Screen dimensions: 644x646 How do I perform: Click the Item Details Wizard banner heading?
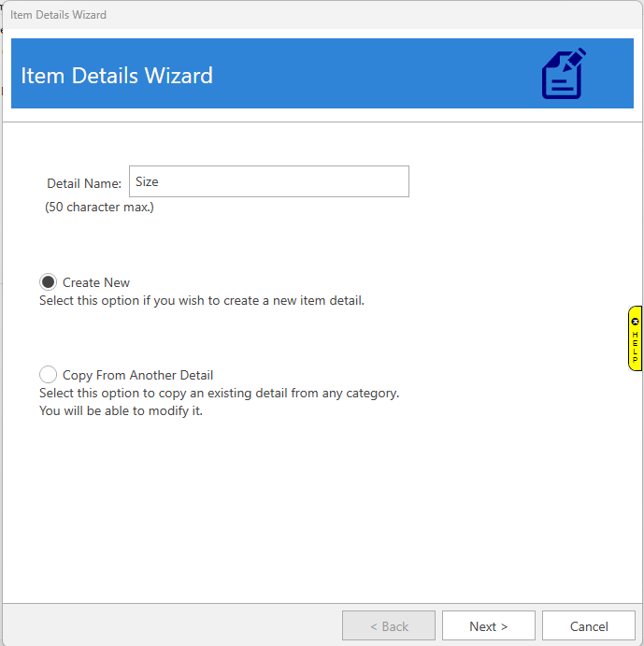(x=117, y=75)
